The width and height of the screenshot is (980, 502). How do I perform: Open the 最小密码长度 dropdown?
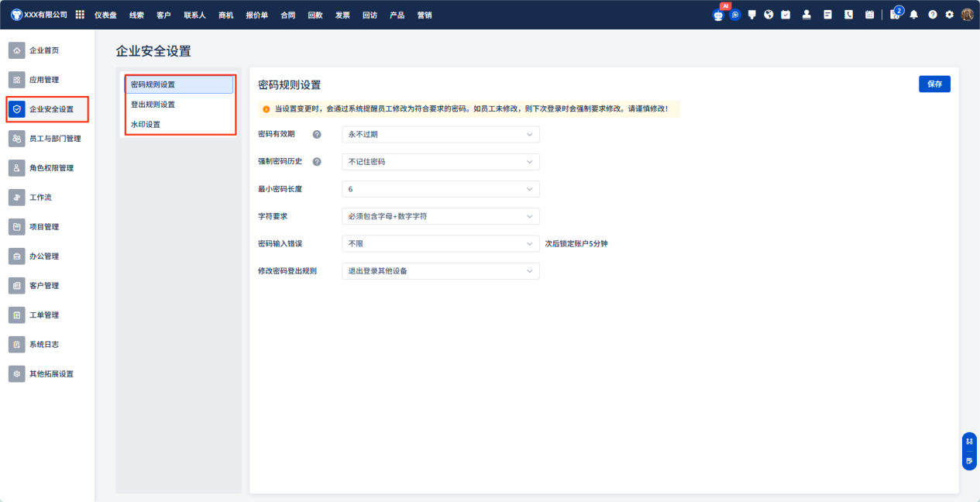point(440,189)
